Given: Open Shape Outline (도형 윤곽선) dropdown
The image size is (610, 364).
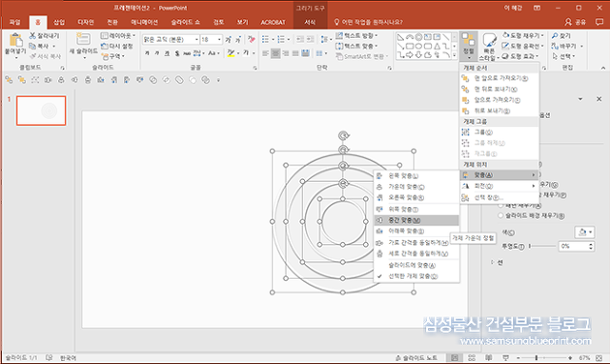Looking at the screenshot, I should (x=523, y=45).
